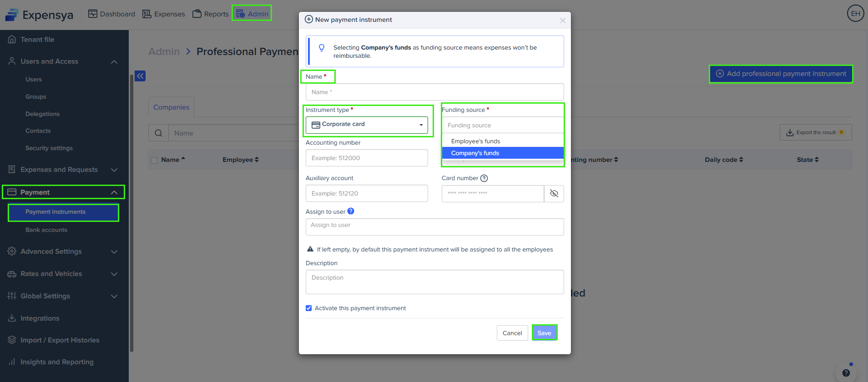868x382 pixels.
Task: Click the Expensya logo
Action: [39, 15]
